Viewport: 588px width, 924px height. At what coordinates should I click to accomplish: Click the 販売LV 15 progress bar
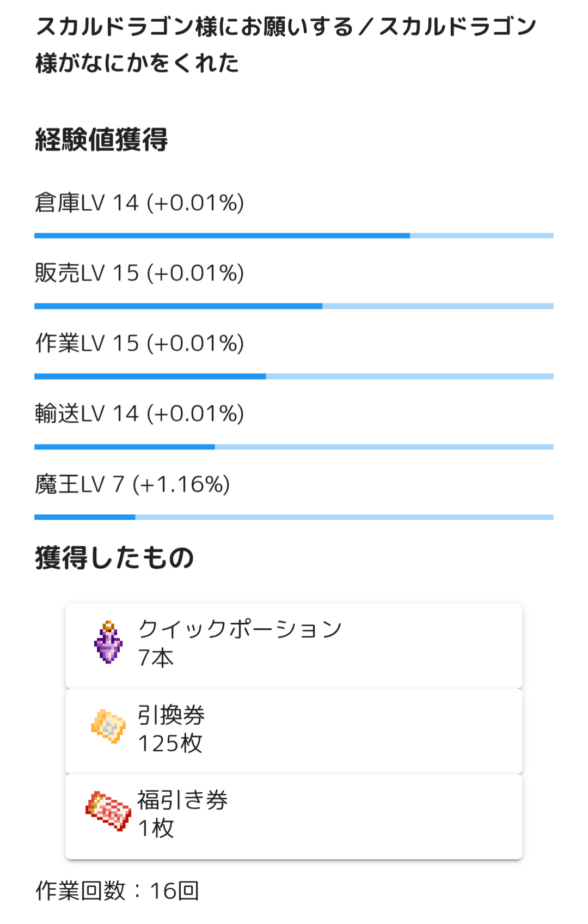(294, 306)
